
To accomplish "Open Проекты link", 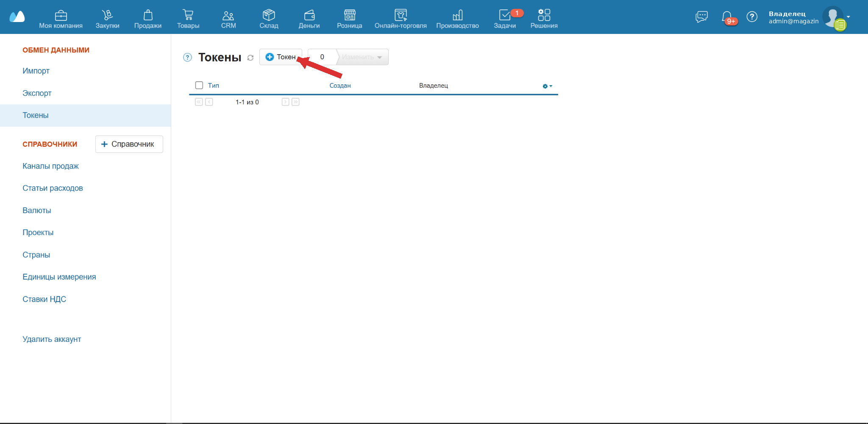I will click(x=38, y=233).
